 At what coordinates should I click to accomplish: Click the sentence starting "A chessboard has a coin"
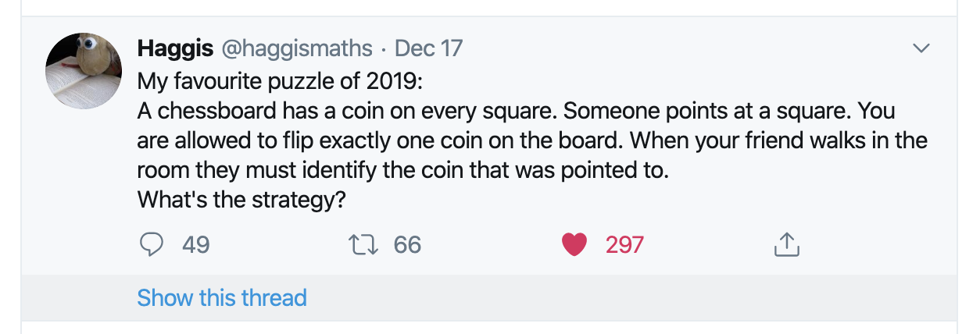(x=345, y=111)
